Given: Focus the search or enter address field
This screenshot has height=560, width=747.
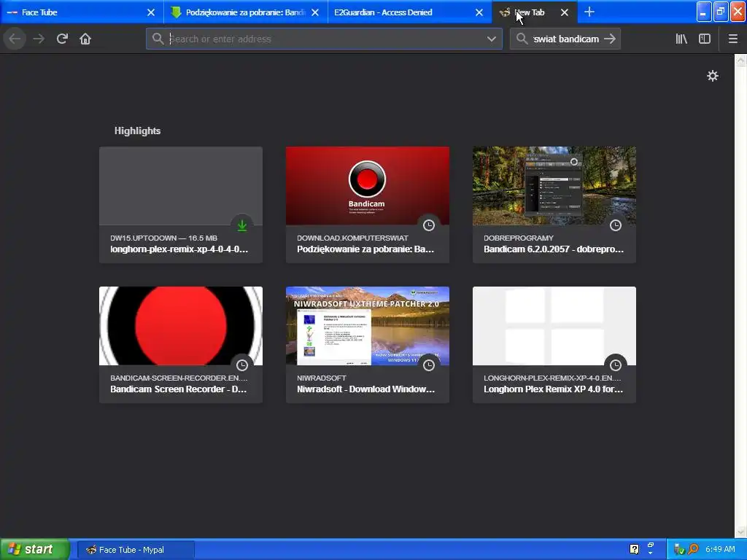Looking at the screenshot, I should pos(324,39).
